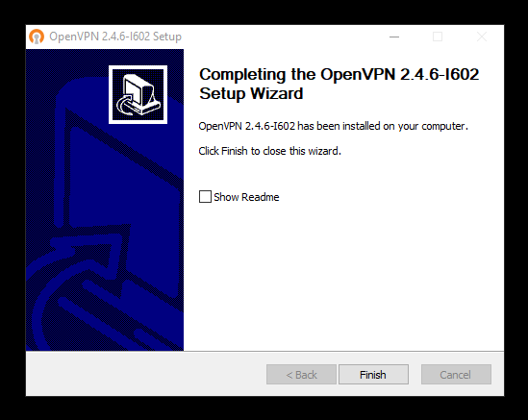Image resolution: width=528 pixels, height=420 pixels.
Task: Click the dimmed X close icon
Action: pos(482,37)
